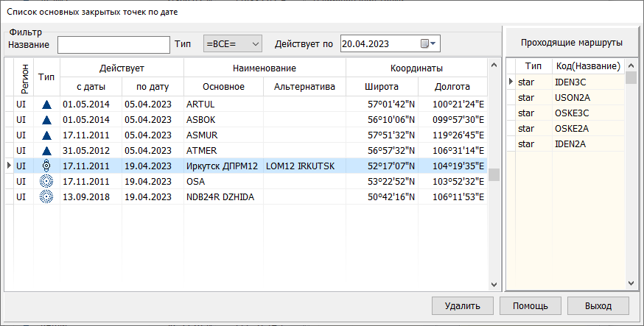
Task: Click the Проходящие маршруты header button
Action: coord(571,43)
